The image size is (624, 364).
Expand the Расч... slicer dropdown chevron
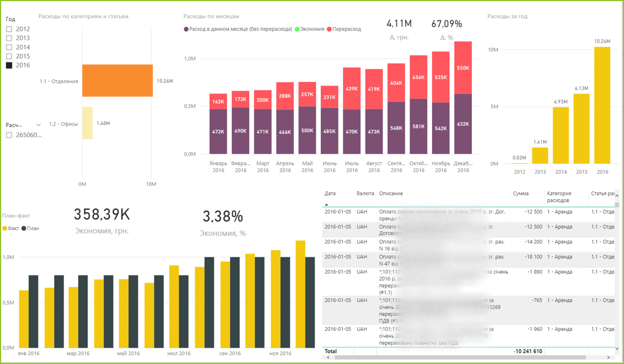pos(38,125)
